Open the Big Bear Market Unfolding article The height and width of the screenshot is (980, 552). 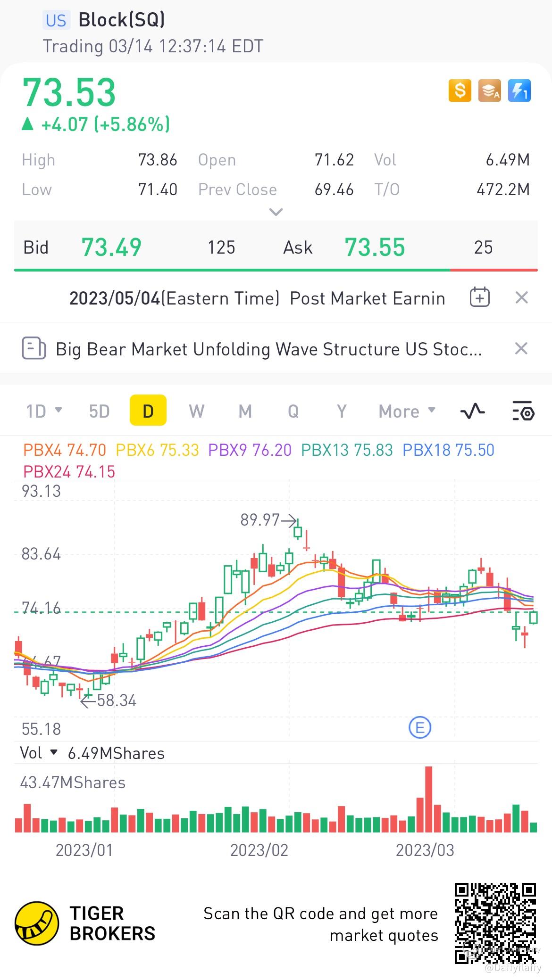pos(268,349)
